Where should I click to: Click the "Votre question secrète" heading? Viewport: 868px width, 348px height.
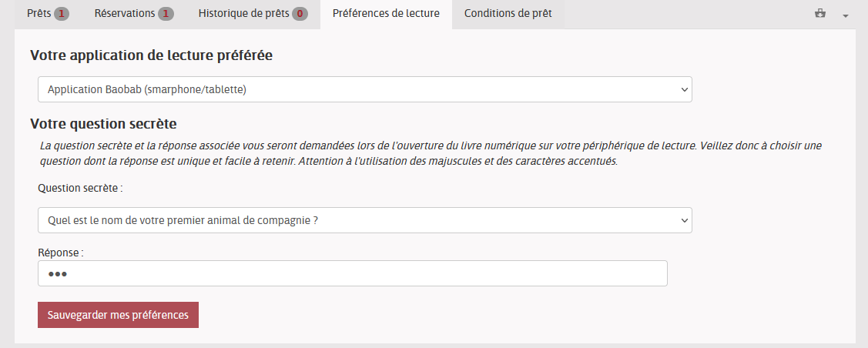[x=103, y=123]
